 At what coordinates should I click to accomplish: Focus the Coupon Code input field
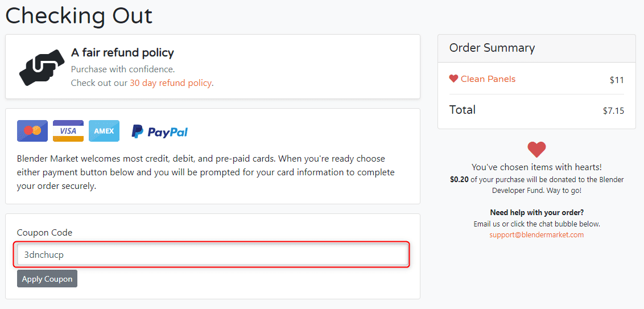[x=213, y=255]
